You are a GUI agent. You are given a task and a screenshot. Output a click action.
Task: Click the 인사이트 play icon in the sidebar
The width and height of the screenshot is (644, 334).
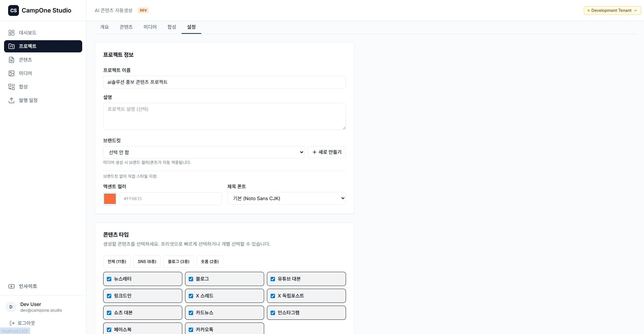coord(11,286)
